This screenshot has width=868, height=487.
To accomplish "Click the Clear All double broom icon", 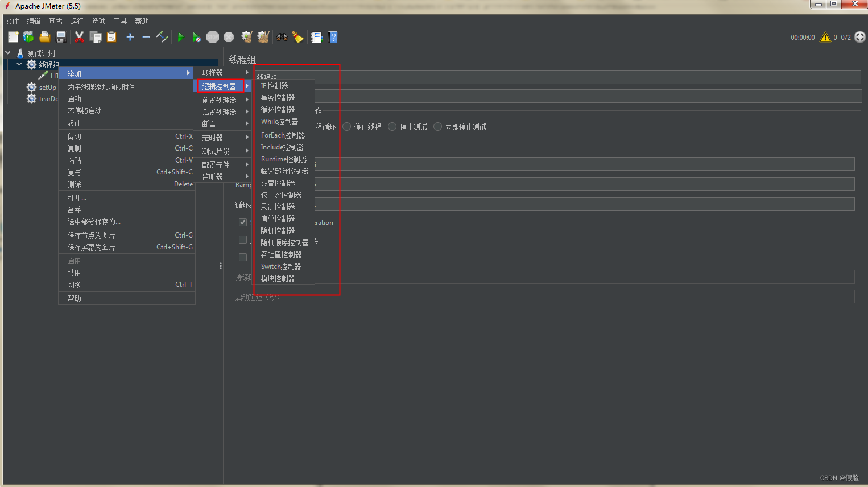I will (x=263, y=37).
